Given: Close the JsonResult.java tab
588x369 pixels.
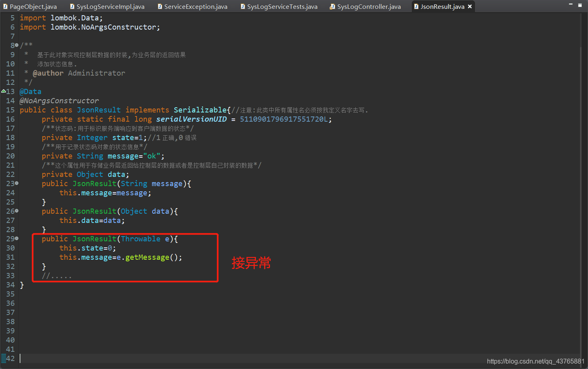Looking at the screenshot, I should click(x=470, y=6).
